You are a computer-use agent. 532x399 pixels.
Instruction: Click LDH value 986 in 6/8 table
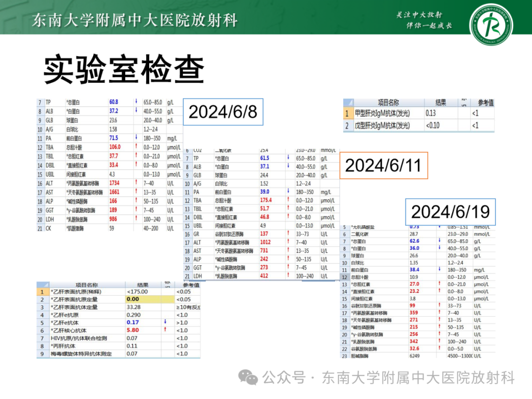coord(113,219)
